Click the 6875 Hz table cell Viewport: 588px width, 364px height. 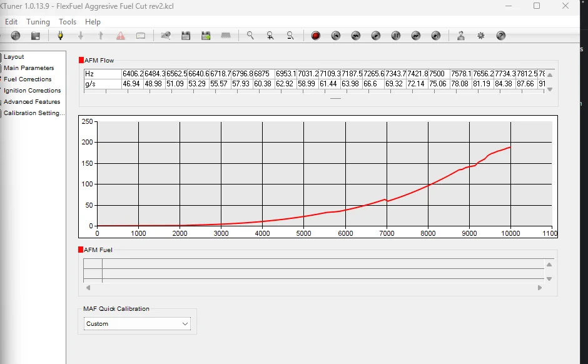click(x=264, y=74)
